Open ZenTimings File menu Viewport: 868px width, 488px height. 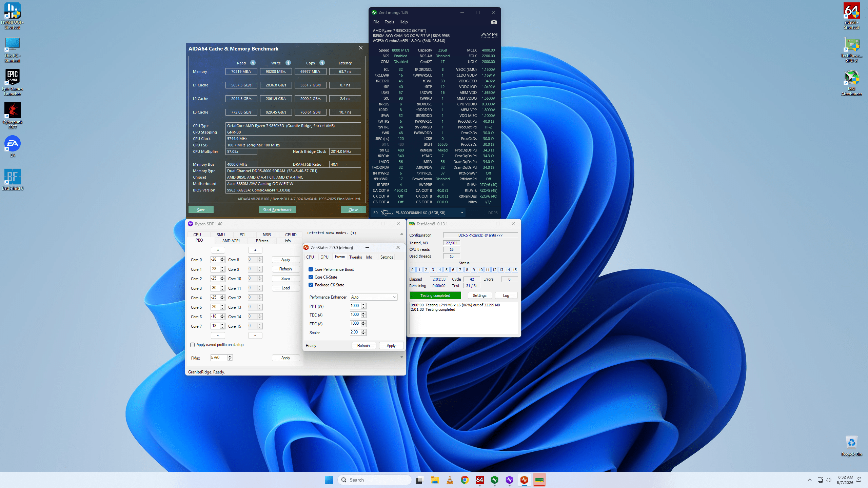click(376, 22)
